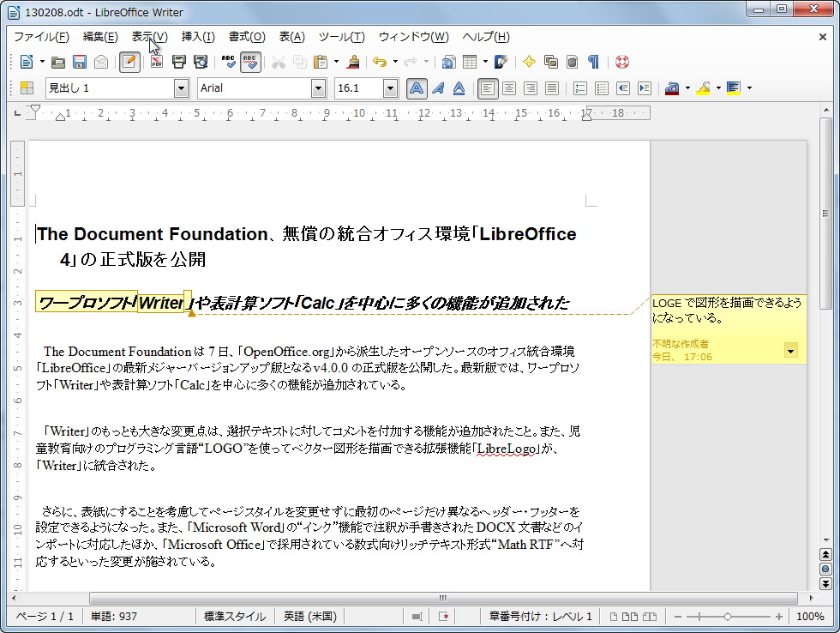
Task: Show Draw Functions toolbar
Action: 501,62
